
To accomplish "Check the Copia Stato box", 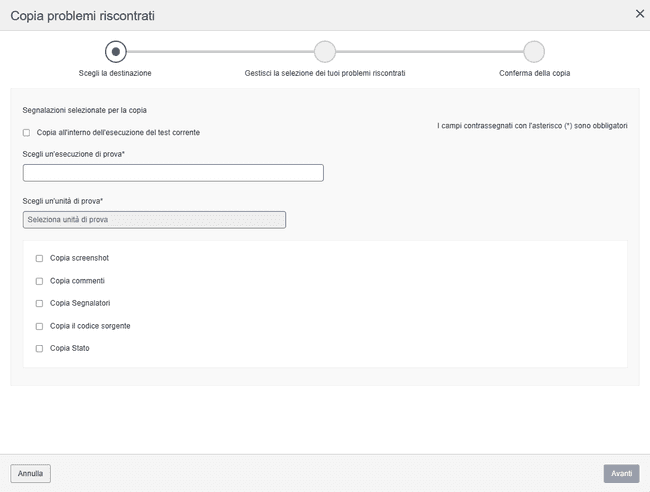I will coord(40,349).
